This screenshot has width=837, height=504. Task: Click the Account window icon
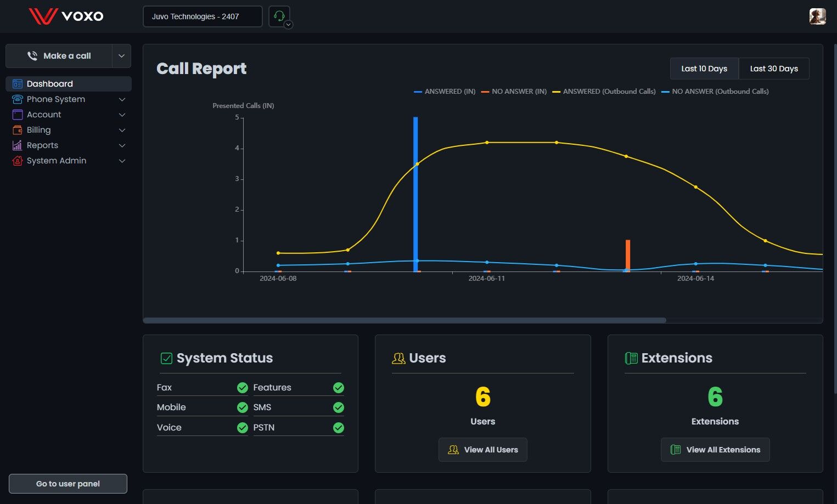click(x=18, y=115)
